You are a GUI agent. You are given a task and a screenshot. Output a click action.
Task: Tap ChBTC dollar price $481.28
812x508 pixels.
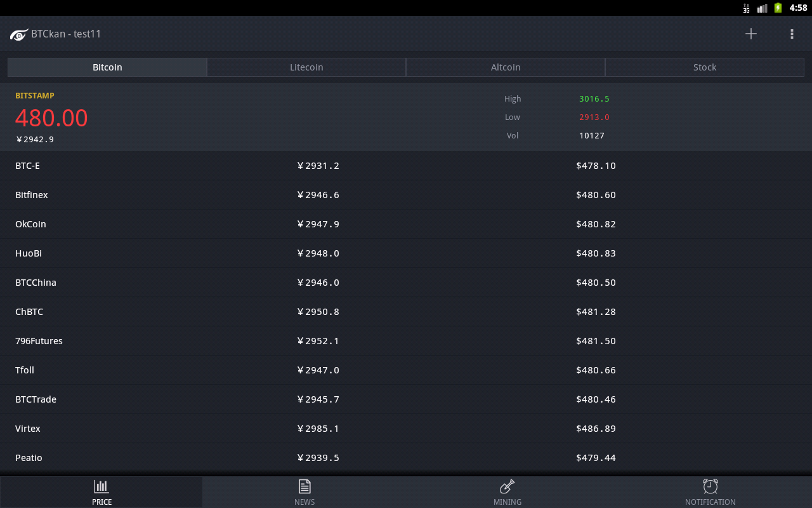click(x=596, y=312)
